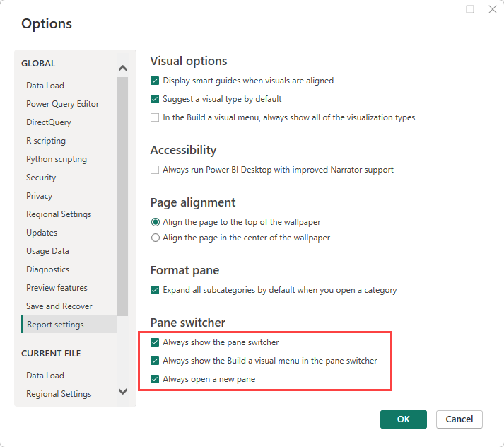504x447 pixels.
Task: Select the Security category
Action: coord(41,178)
